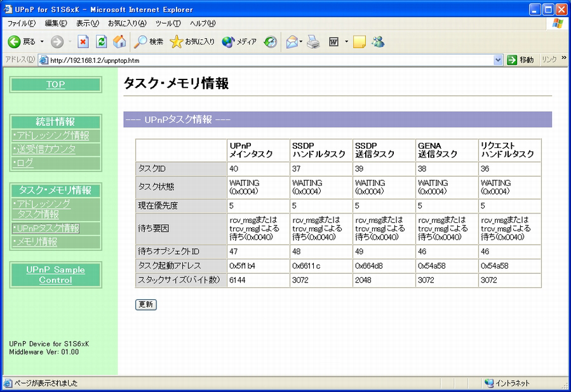Click the 待ち要因 row label
571x392 pixels.
pyautogui.click(x=181, y=229)
